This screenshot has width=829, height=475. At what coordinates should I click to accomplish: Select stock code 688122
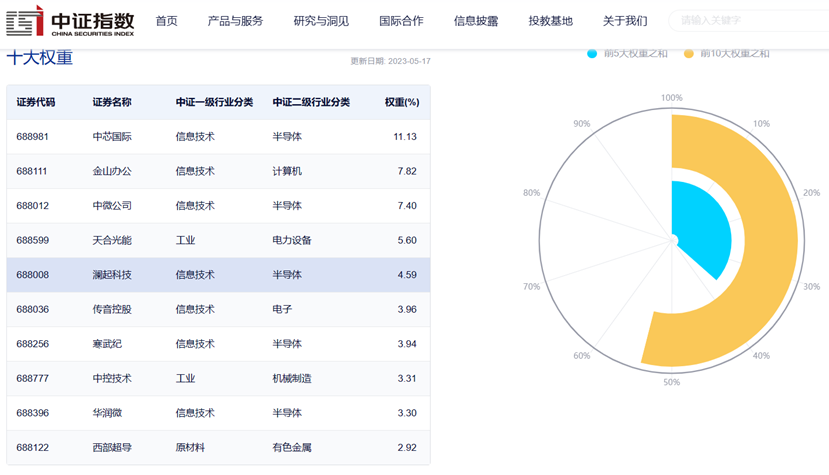pyautogui.click(x=32, y=447)
